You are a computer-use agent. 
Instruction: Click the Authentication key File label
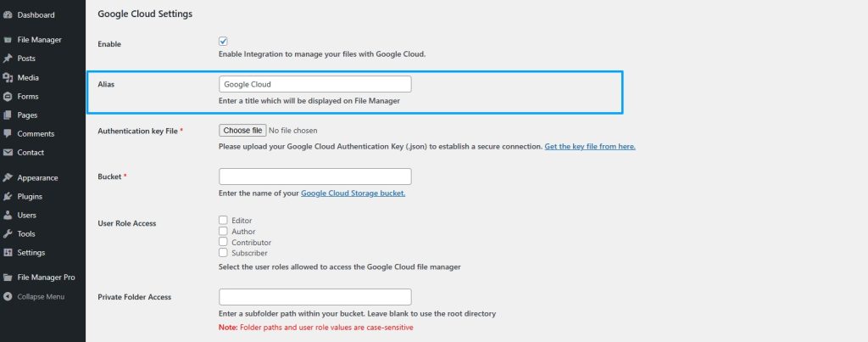tap(141, 132)
